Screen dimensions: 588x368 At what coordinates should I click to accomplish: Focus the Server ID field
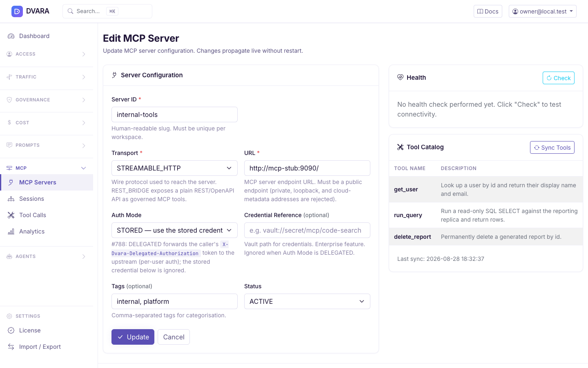click(x=174, y=114)
